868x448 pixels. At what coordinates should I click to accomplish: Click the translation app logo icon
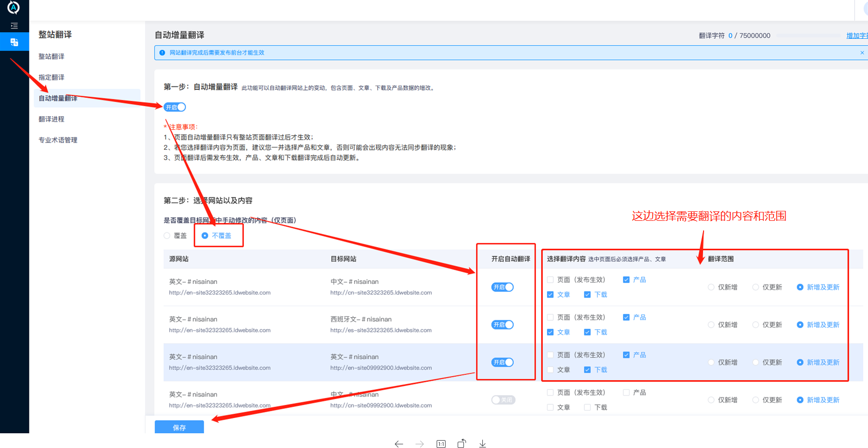pyautogui.click(x=14, y=7)
